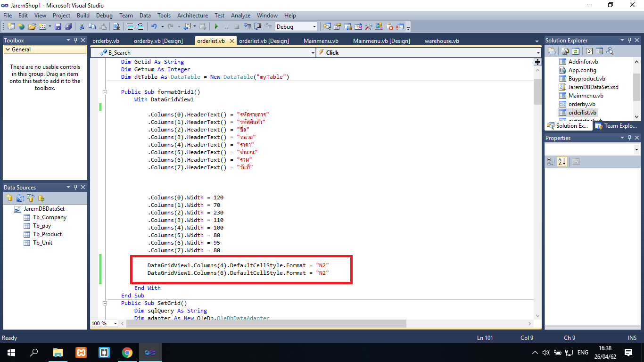Open the active files tab list dropdown
This screenshot has width=644, height=362.
(537, 41)
